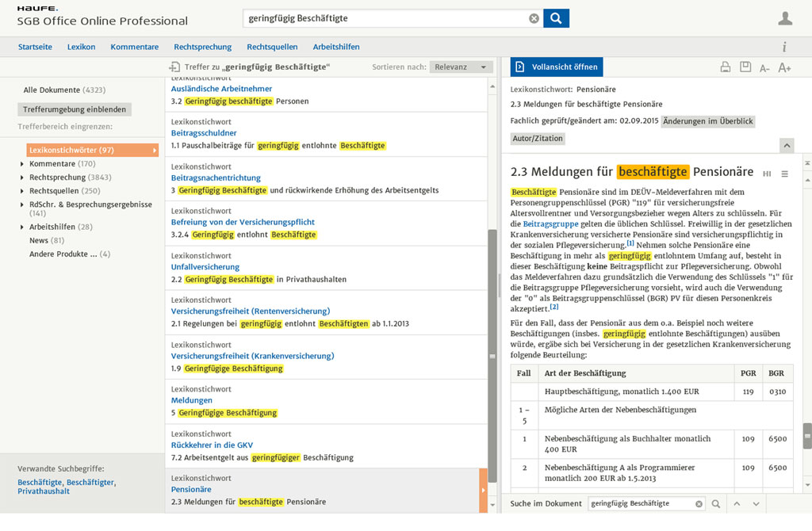Image resolution: width=812 pixels, height=531 pixels.
Task: Start the search with the blue magnifier button
Action: pos(555,17)
